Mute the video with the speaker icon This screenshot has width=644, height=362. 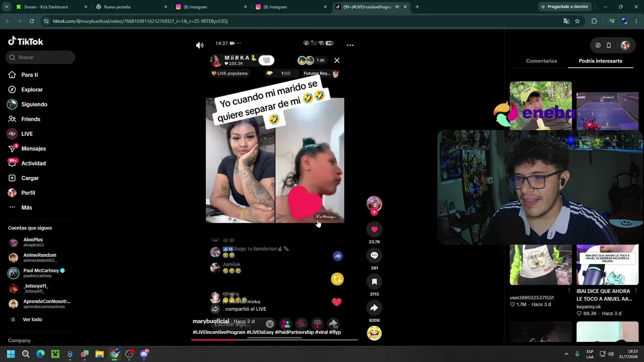200,45
